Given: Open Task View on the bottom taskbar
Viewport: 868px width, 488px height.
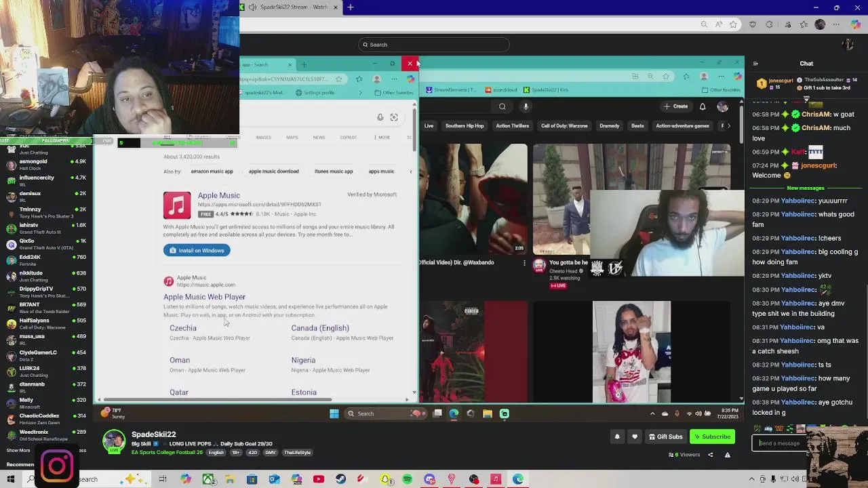Looking at the screenshot, I should point(163,479).
